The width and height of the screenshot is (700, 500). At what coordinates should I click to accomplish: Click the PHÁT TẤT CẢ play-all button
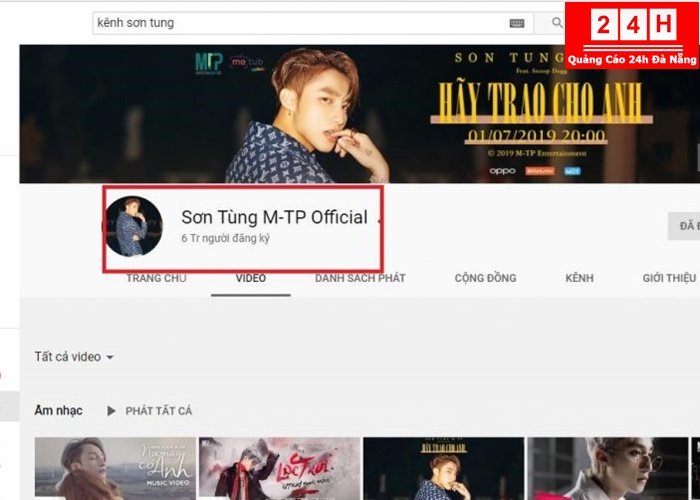tap(150, 411)
